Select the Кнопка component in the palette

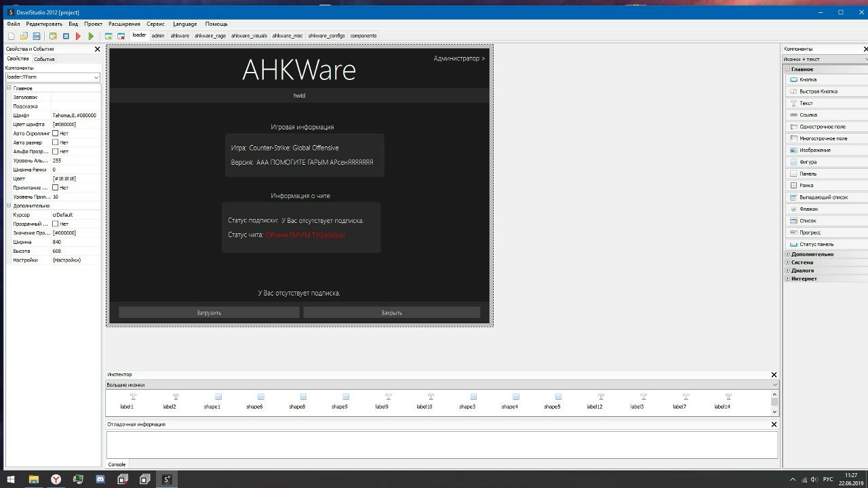[x=808, y=80]
